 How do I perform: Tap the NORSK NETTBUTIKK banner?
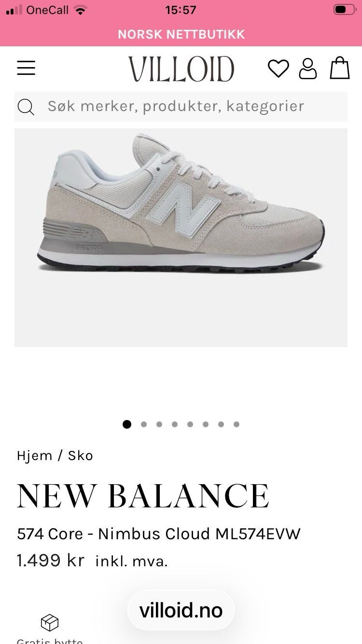click(181, 34)
